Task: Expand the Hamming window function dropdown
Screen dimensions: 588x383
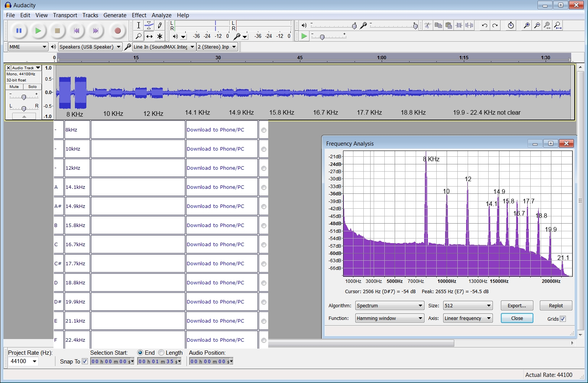Action: point(389,318)
